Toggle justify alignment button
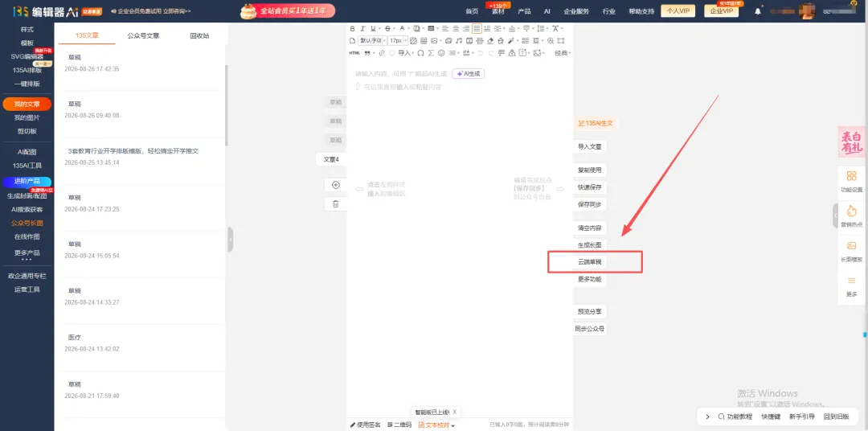This screenshot has height=431, width=868. (477, 29)
